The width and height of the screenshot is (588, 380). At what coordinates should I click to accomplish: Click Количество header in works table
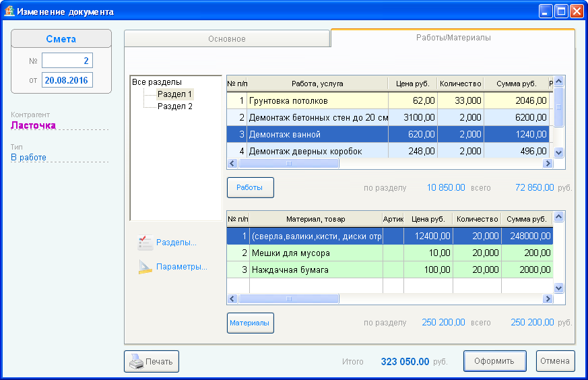pos(461,84)
